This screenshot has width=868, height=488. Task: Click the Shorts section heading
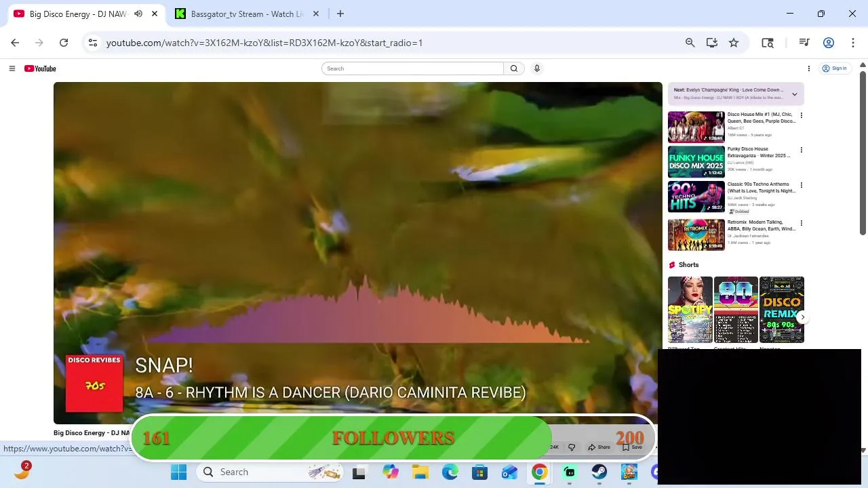tap(688, 265)
